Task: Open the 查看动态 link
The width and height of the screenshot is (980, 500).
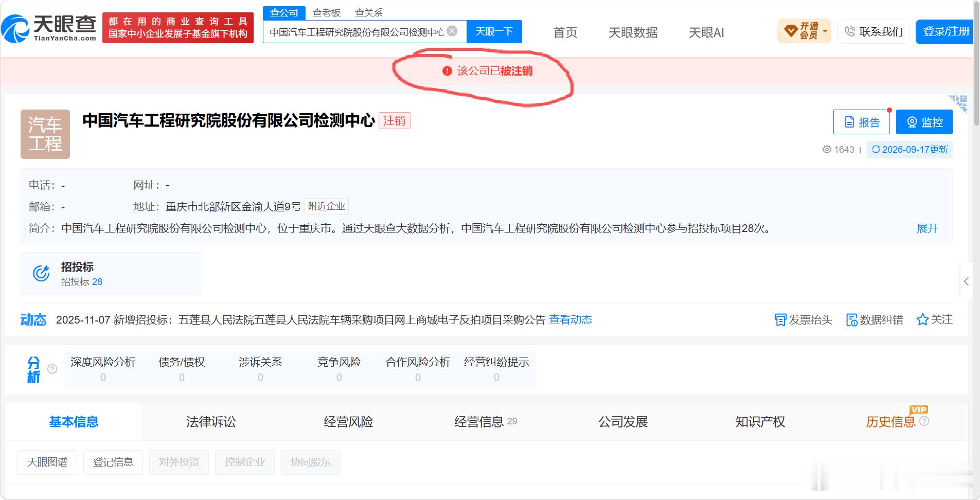Action: click(x=570, y=320)
